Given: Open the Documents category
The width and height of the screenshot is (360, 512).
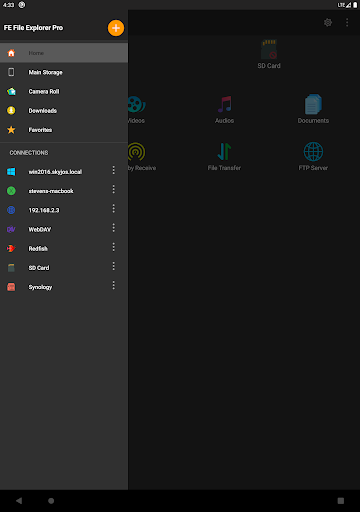Looking at the screenshot, I should (x=313, y=109).
